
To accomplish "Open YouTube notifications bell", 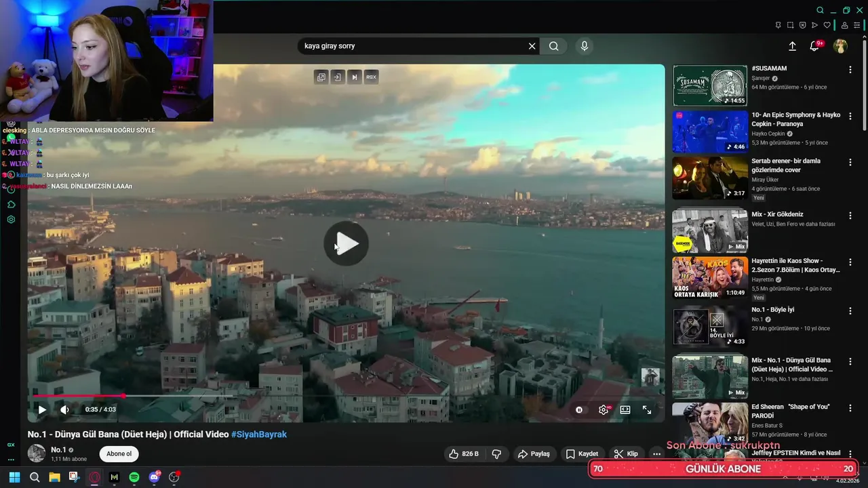I will coord(815,46).
